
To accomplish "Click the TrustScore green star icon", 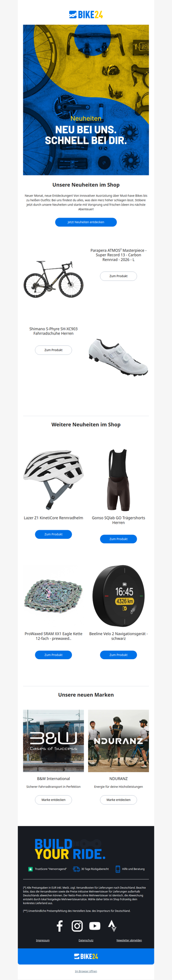I will [31, 869].
